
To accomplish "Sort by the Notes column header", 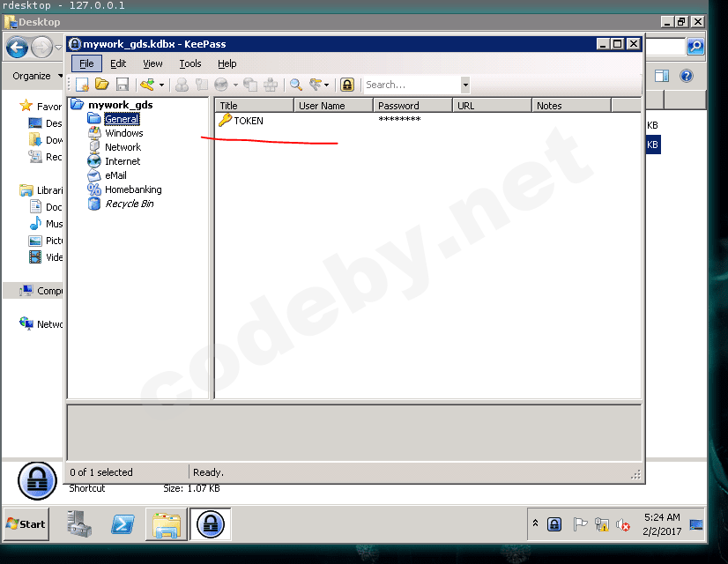I will (x=571, y=106).
